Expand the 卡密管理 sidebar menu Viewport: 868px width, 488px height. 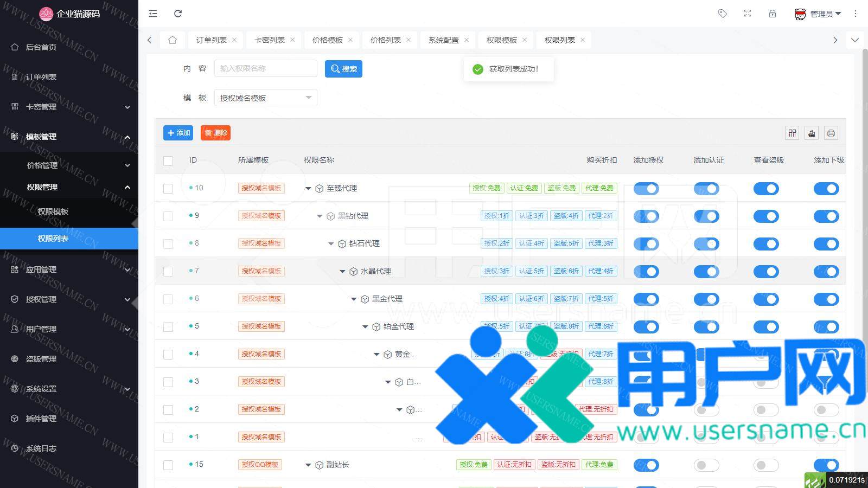click(69, 107)
